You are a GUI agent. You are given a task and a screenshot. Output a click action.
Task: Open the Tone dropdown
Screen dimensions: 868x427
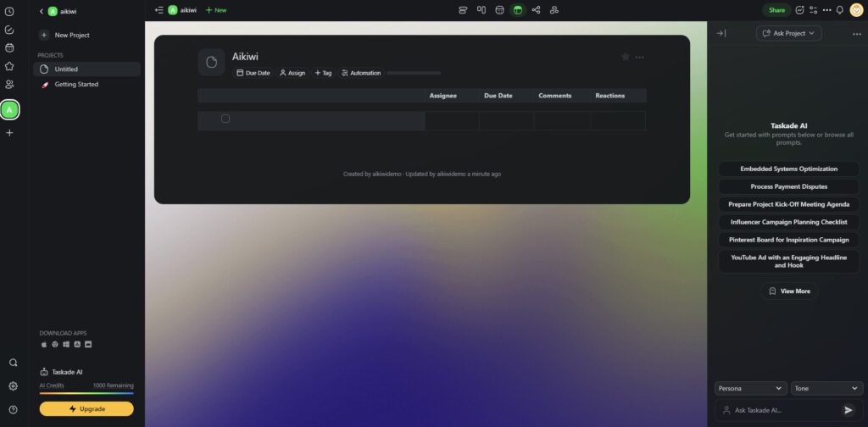coord(827,388)
